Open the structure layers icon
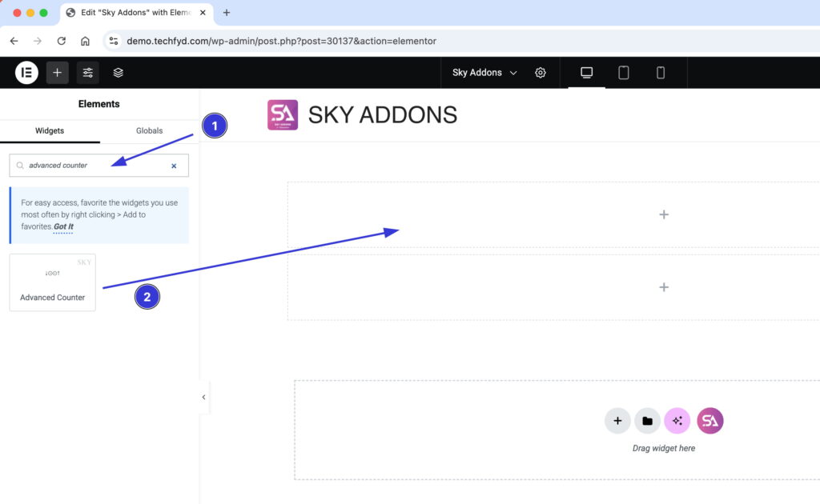 pyautogui.click(x=119, y=73)
